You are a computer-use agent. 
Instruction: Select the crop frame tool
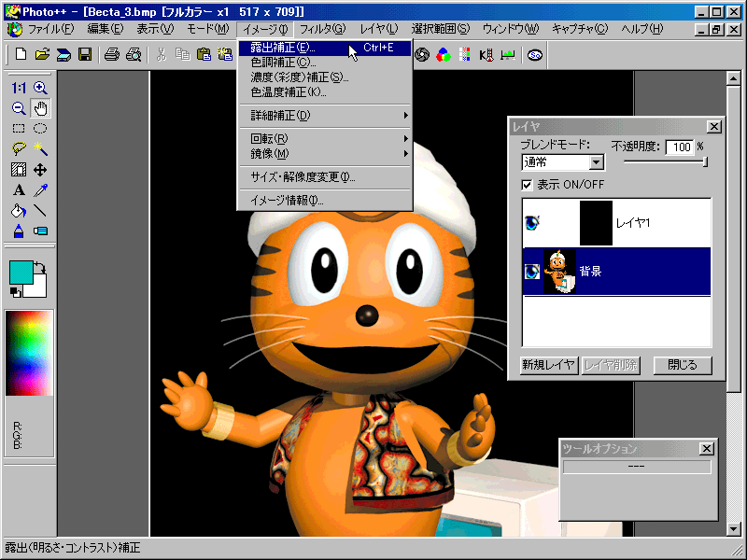19,170
